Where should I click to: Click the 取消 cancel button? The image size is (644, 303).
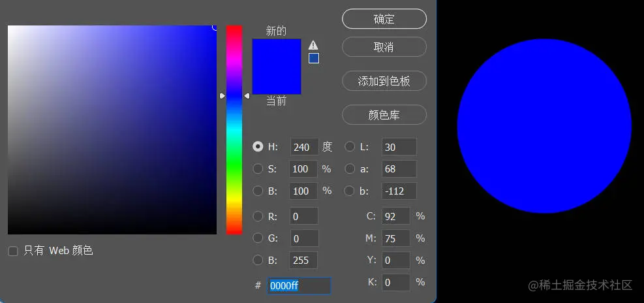384,47
